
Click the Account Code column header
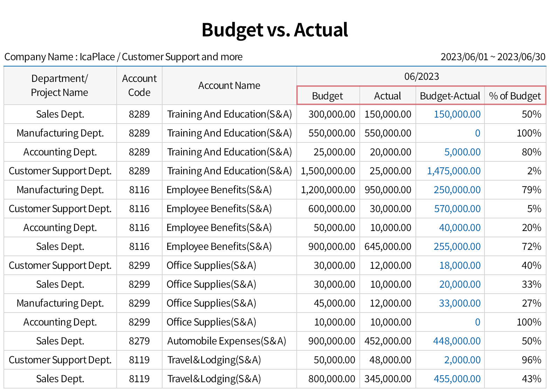click(139, 85)
